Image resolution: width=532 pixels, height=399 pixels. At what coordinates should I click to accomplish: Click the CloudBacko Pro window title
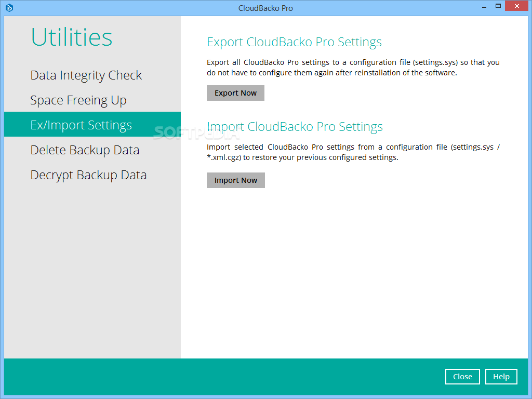265,8
